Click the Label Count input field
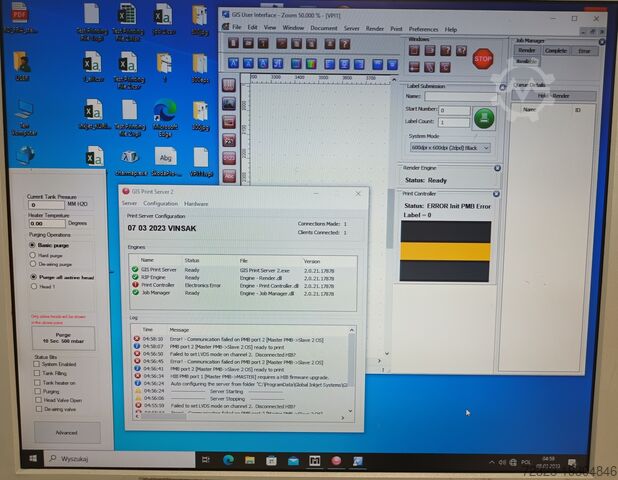 [453, 121]
